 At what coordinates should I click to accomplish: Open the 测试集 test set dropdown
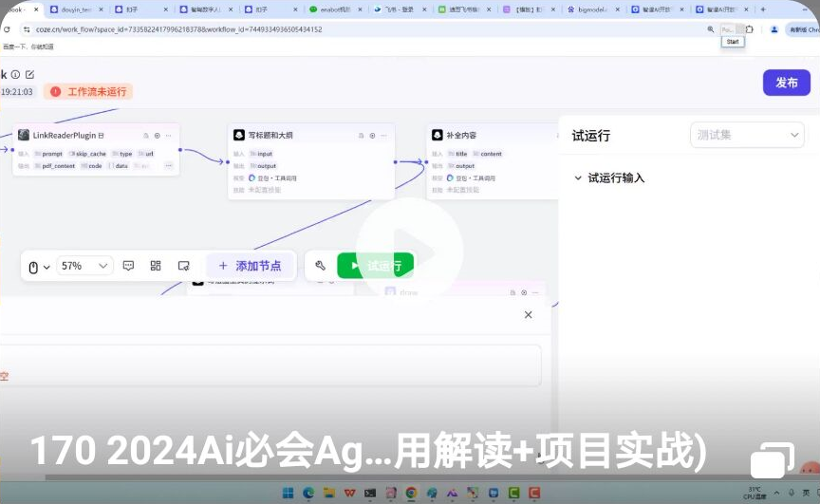coord(747,135)
